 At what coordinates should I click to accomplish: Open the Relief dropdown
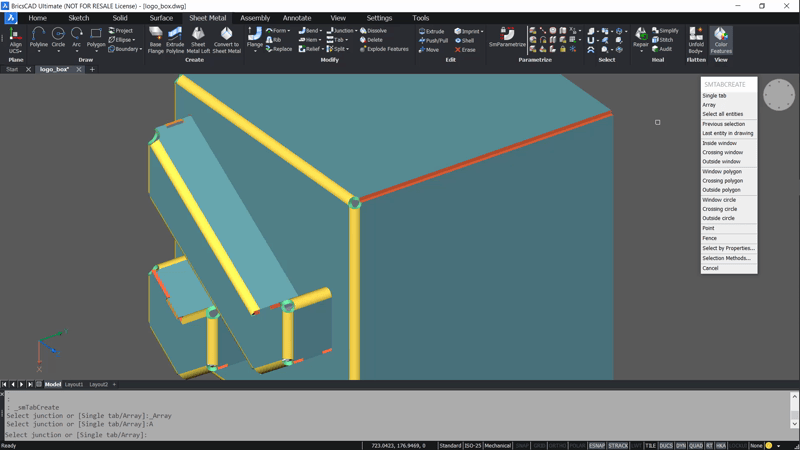(x=322, y=49)
